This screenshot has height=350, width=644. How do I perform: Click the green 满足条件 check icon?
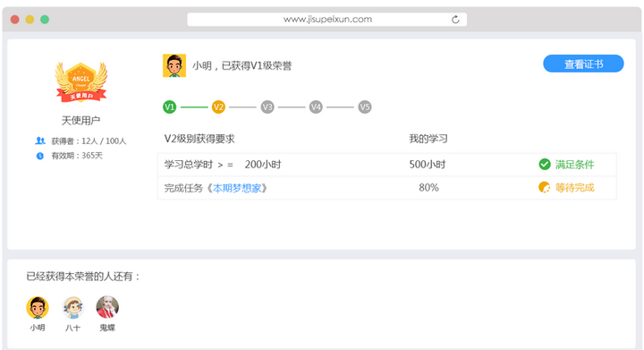point(545,165)
